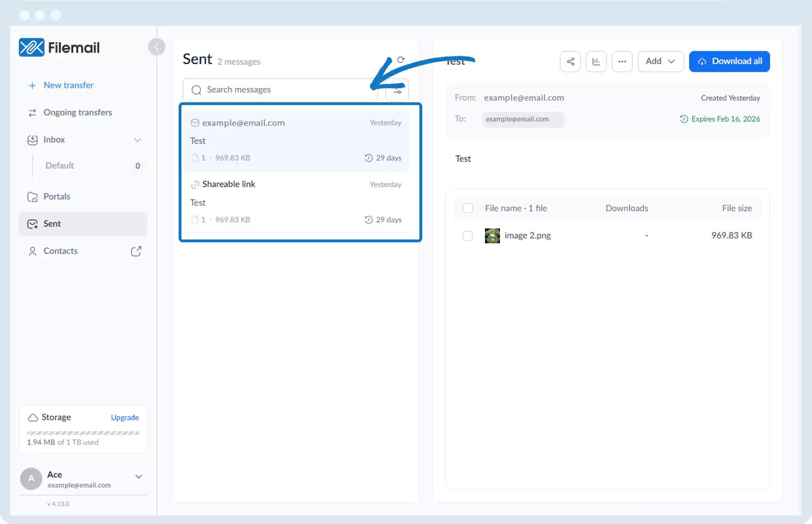This screenshot has height=524, width=812.
Task: Click the Upgrade storage link
Action: [x=125, y=418]
